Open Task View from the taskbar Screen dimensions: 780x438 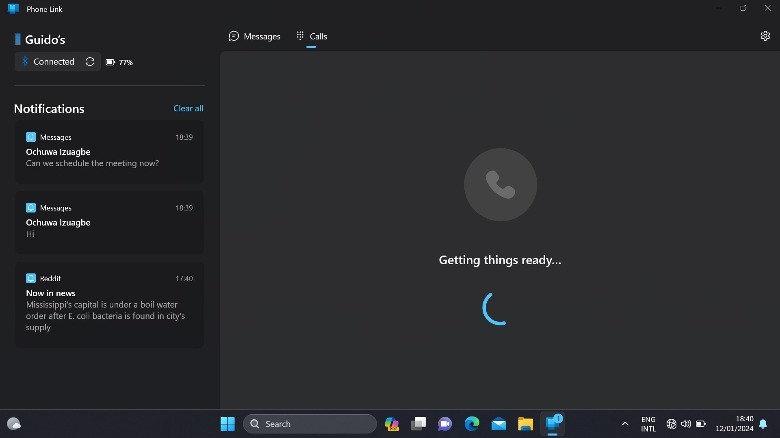coord(419,424)
